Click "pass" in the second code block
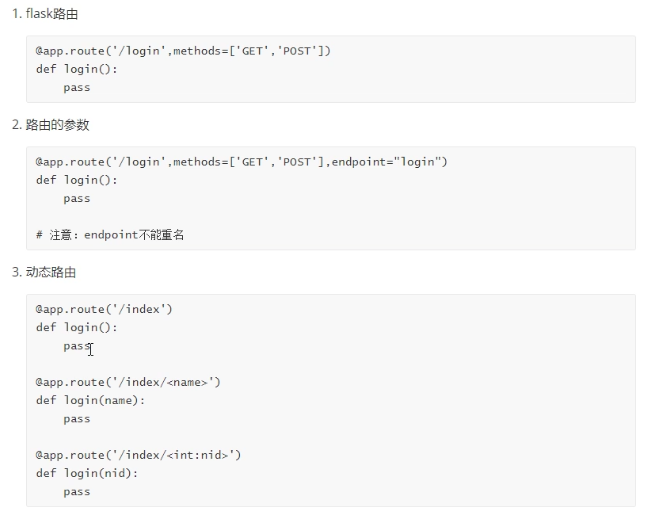Viewport: 653px width, 516px height. tap(76, 198)
